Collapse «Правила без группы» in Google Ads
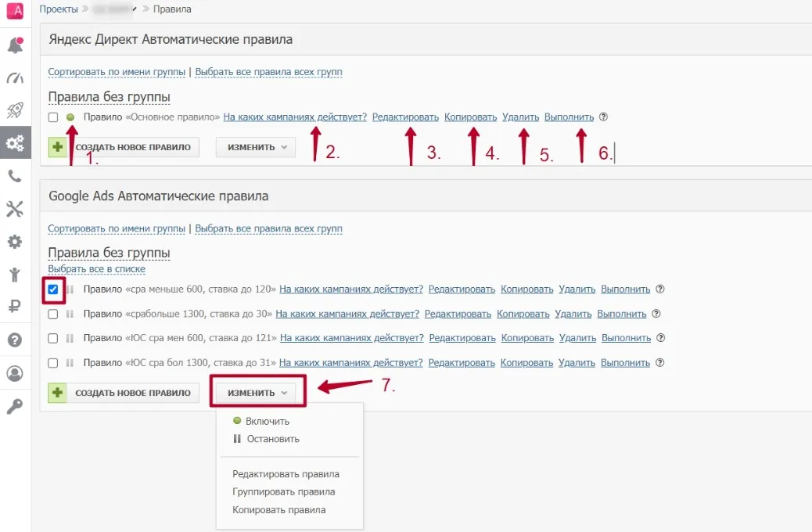The width and height of the screenshot is (812, 532). [110, 253]
